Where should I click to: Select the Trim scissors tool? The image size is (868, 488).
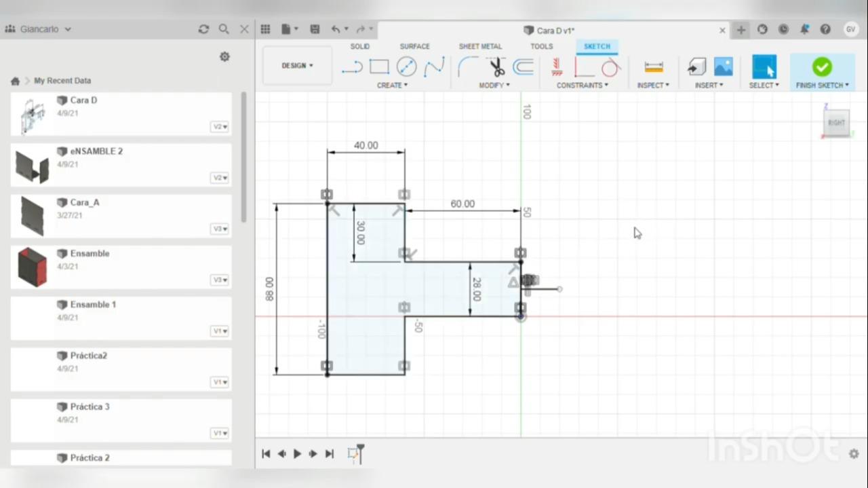496,67
